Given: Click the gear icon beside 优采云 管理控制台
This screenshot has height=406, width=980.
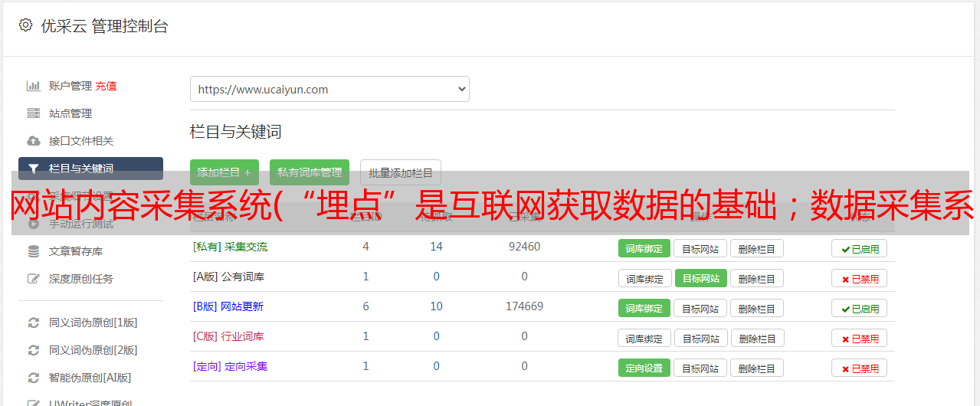Looking at the screenshot, I should 25,25.
